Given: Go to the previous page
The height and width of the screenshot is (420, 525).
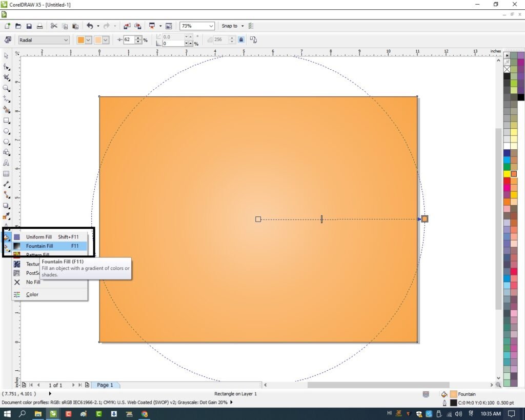Looking at the screenshot, I should point(38,385).
